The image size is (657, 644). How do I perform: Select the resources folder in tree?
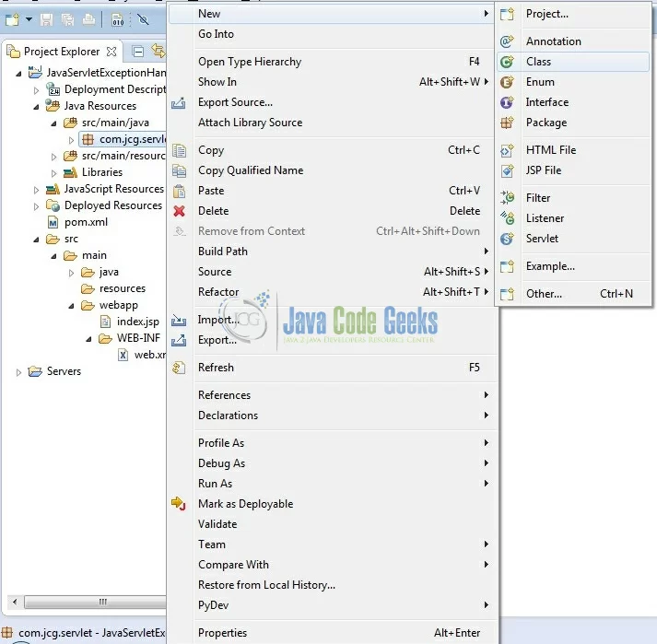pos(122,288)
